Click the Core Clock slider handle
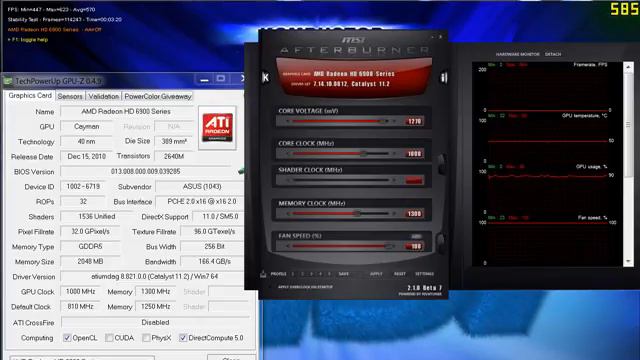This screenshot has width=640, height=360. pyautogui.click(x=363, y=154)
